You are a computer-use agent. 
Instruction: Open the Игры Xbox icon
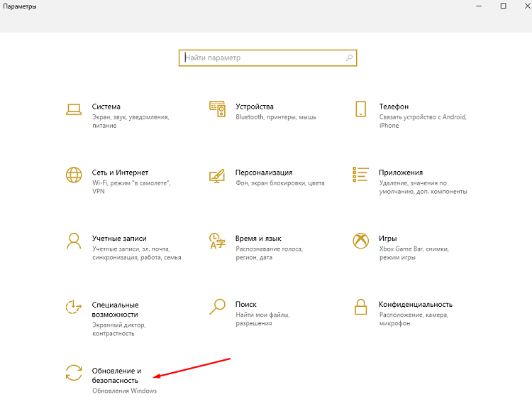(x=360, y=241)
